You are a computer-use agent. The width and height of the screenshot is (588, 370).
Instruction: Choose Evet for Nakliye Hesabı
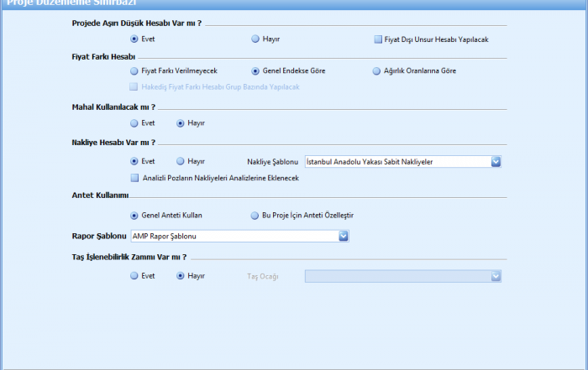click(x=134, y=161)
